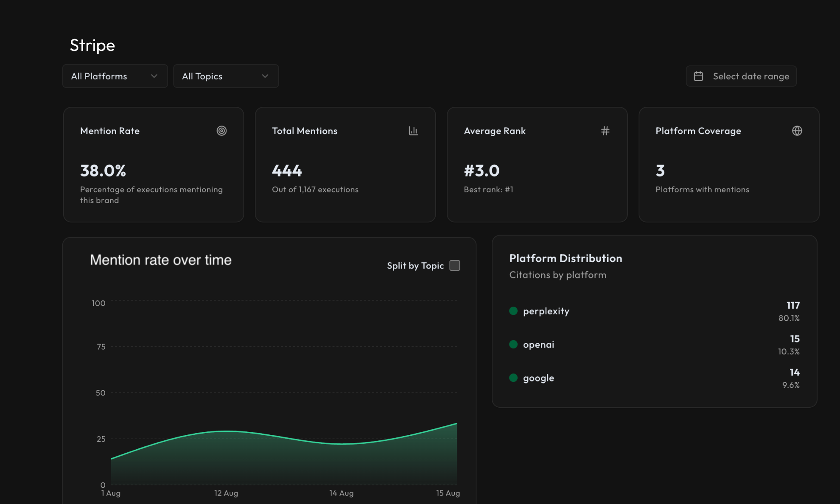Click the target icon on Mention Rate card

click(221, 131)
